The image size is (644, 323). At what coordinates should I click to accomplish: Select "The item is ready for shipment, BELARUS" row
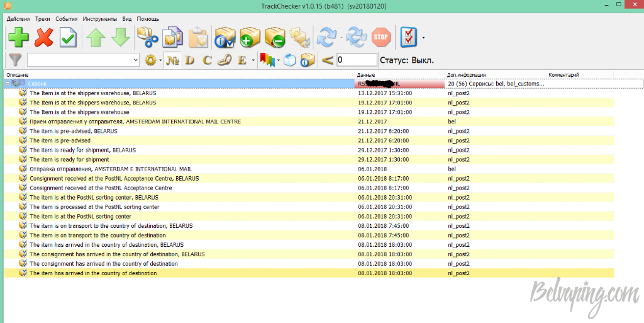309,150
